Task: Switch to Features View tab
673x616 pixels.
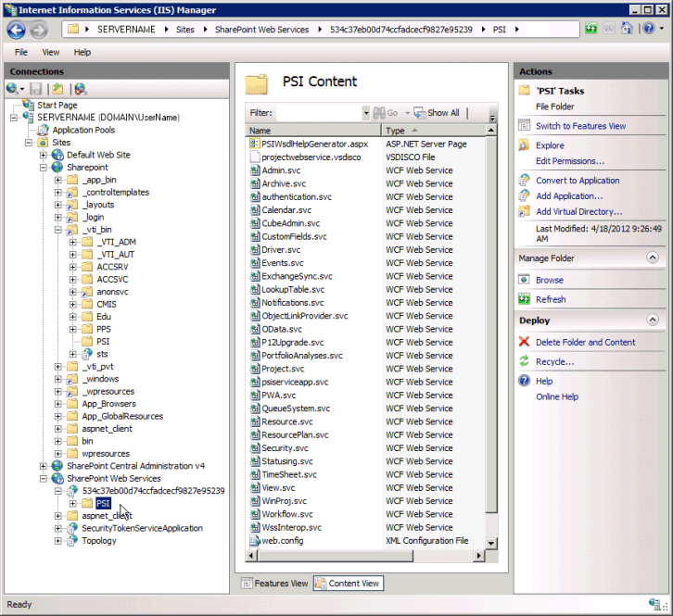Action: (274, 584)
